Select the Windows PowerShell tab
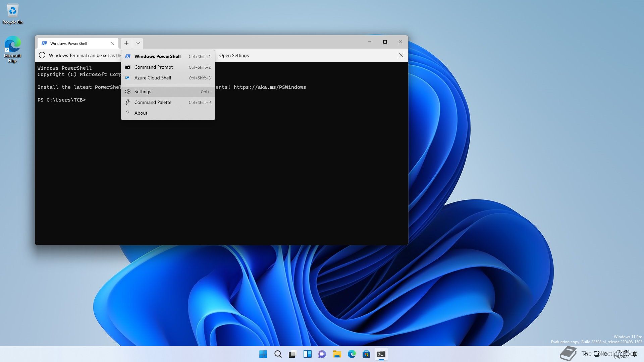The width and height of the screenshot is (644, 362). tap(78, 43)
